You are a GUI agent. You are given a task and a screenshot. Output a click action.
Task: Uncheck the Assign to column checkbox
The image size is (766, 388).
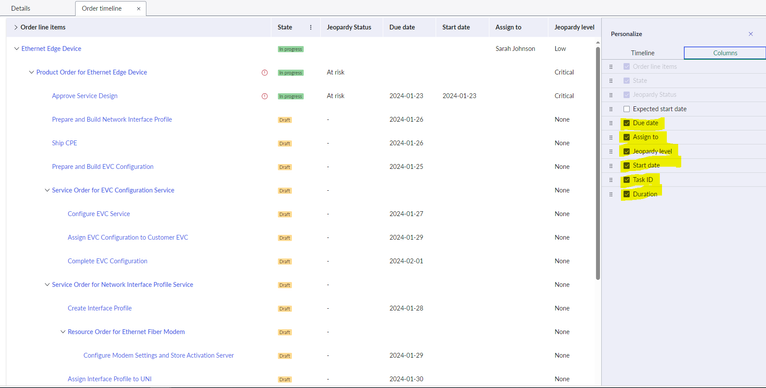626,137
